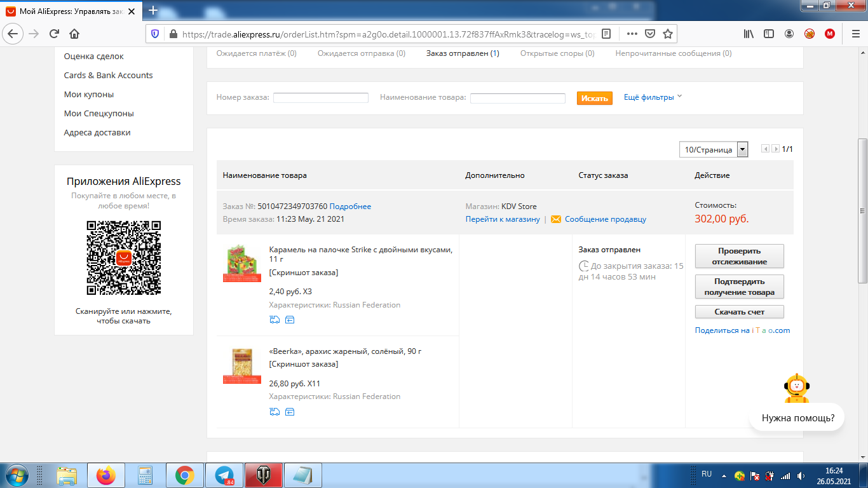Viewport: 868px width, 488px height.
Task: Open the Library bookmarks icon
Action: (749, 34)
